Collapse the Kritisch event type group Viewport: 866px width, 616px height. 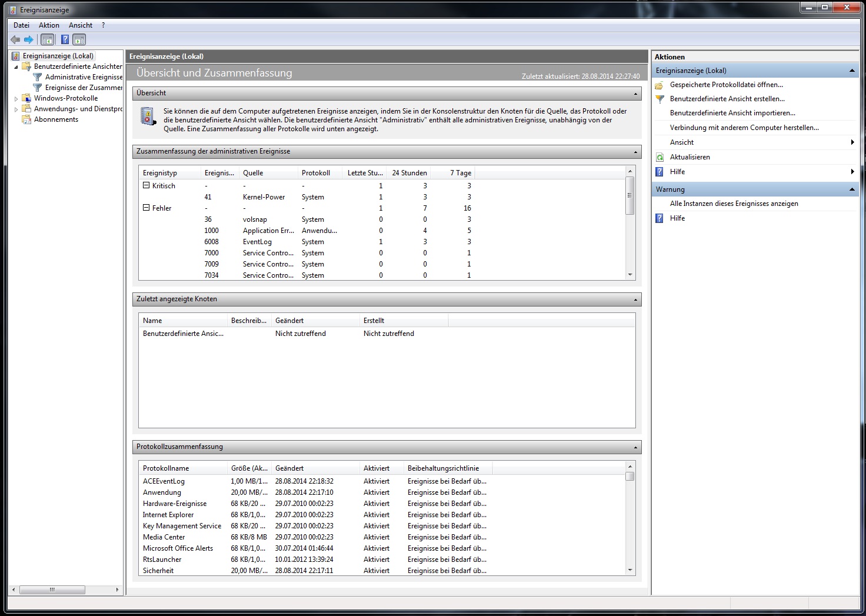coord(146,185)
